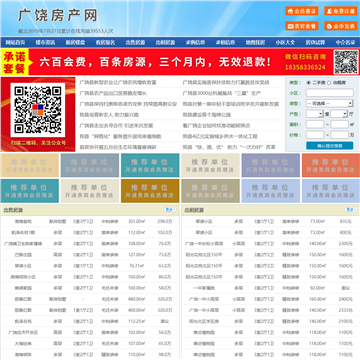This screenshot has width=360, height=360.
Task: Click the 112.25㎡ sale listing cell
Action: click(x=136, y=321)
